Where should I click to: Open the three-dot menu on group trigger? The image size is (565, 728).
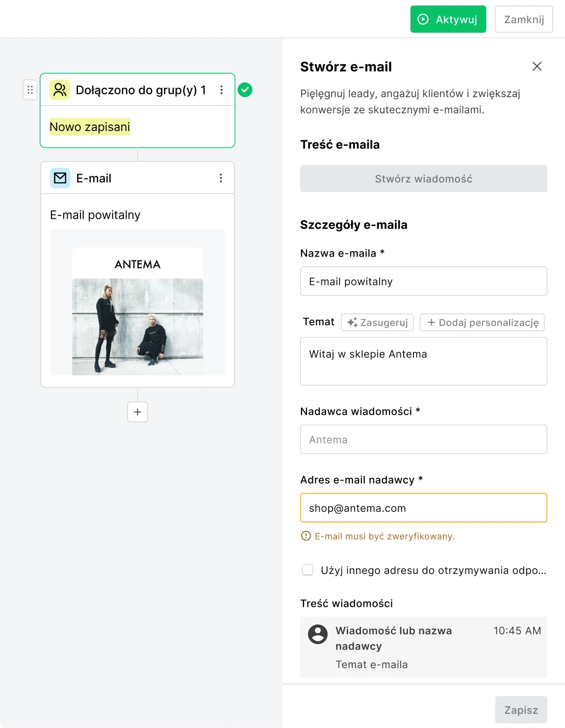[x=221, y=90]
